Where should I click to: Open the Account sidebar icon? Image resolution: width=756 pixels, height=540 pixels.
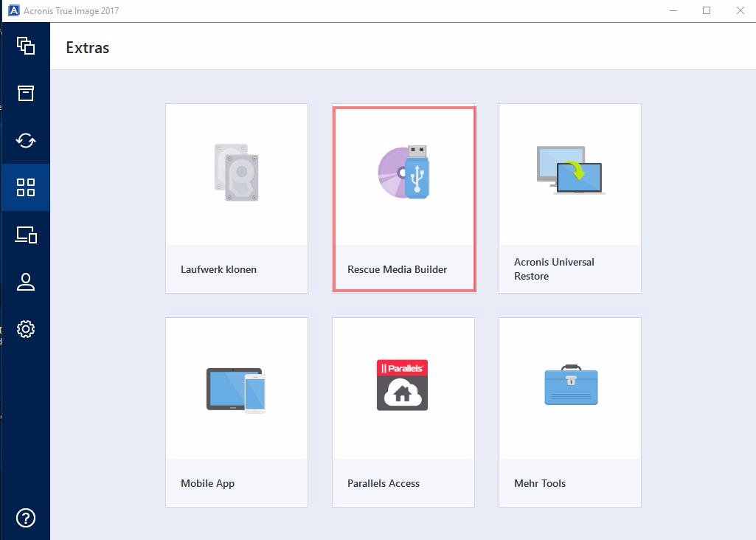point(26,282)
